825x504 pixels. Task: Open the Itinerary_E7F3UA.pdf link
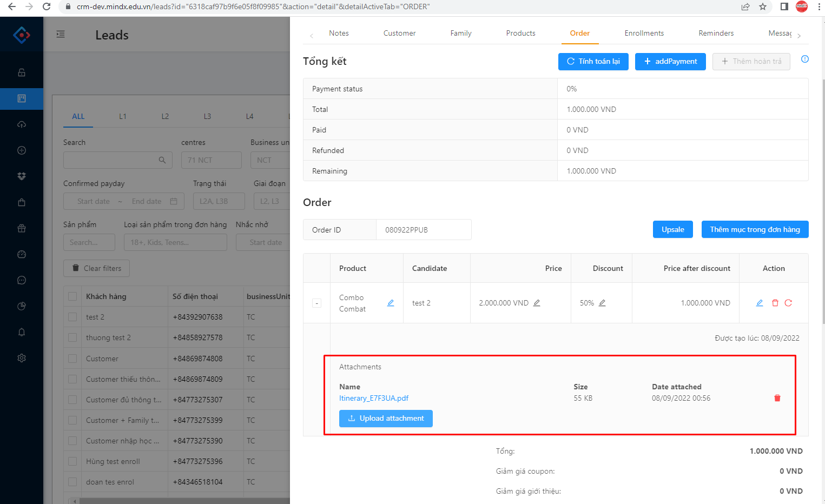pos(374,398)
